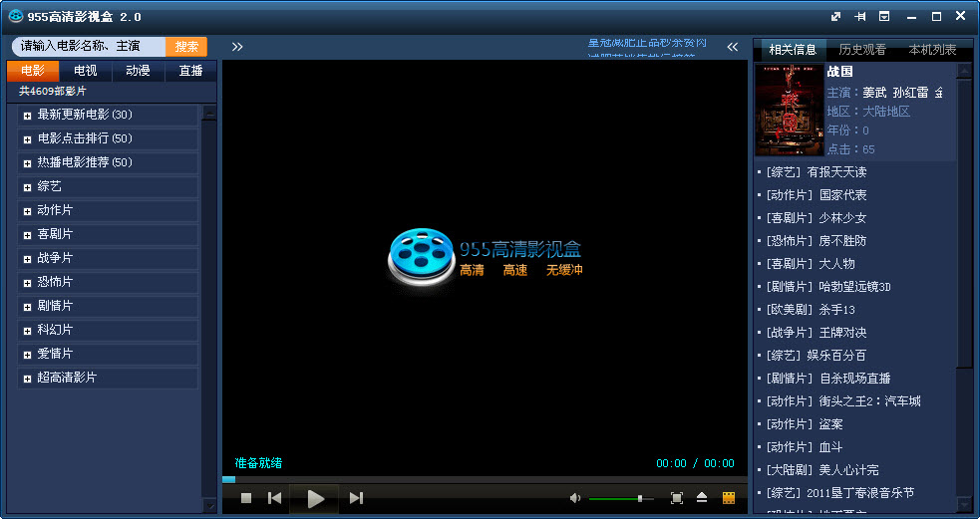Mute audio via speaker icon

[575, 498]
